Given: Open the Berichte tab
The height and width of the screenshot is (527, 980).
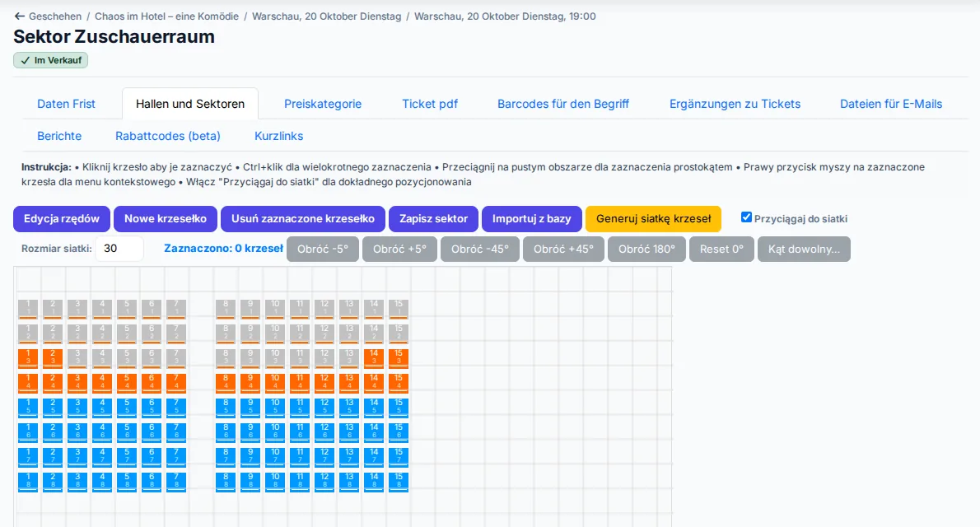Looking at the screenshot, I should coord(59,136).
